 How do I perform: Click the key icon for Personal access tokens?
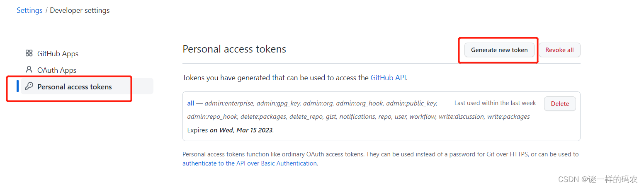pos(29,86)
